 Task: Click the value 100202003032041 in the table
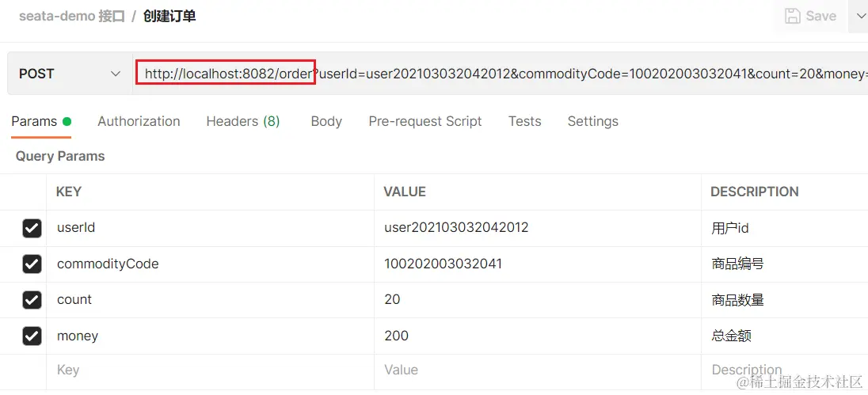pos(443,264)
